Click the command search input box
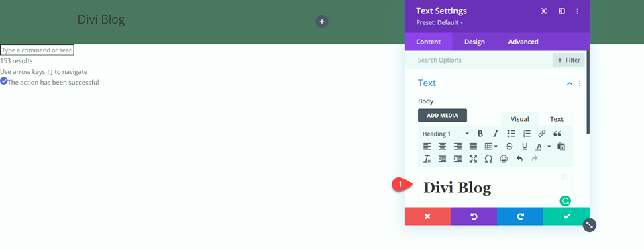644x250 pixels. tap(37, 50)
